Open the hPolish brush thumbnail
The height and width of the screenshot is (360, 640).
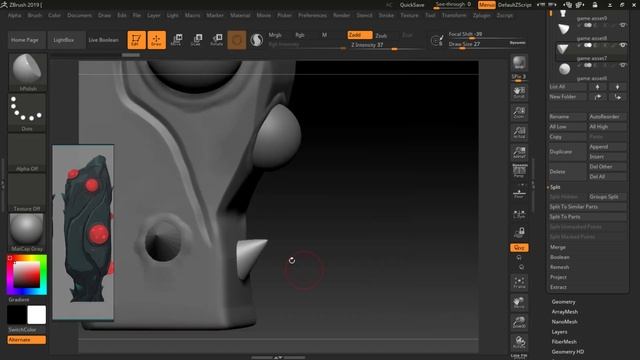tap(27, 72)
